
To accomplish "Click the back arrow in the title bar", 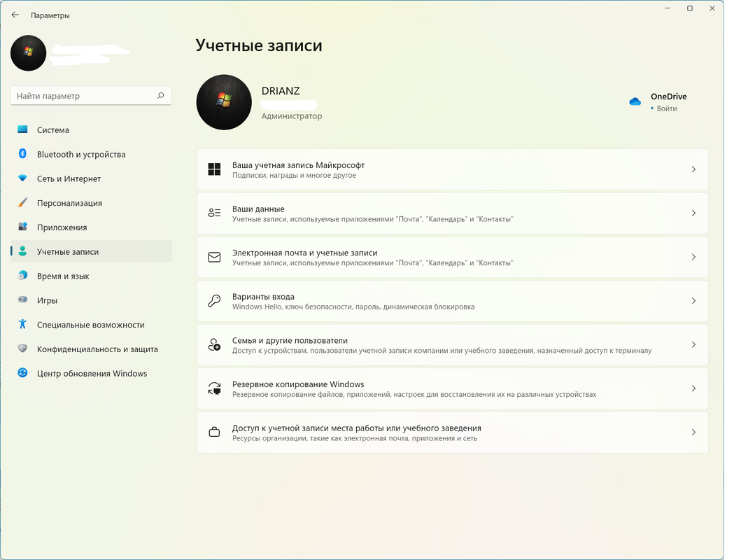I will coord(15,15).
